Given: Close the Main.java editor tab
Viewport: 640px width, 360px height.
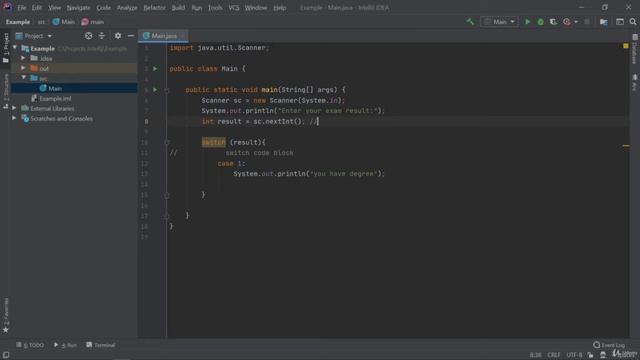Looking at the screenshot, I should pyautogui.click(x=182, y=36).
